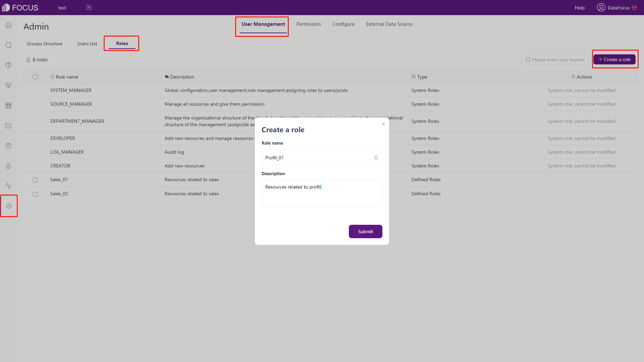This screenshot has width=644, height=362.
Task: Close the Create a role dialog
Action: [383, 124]
